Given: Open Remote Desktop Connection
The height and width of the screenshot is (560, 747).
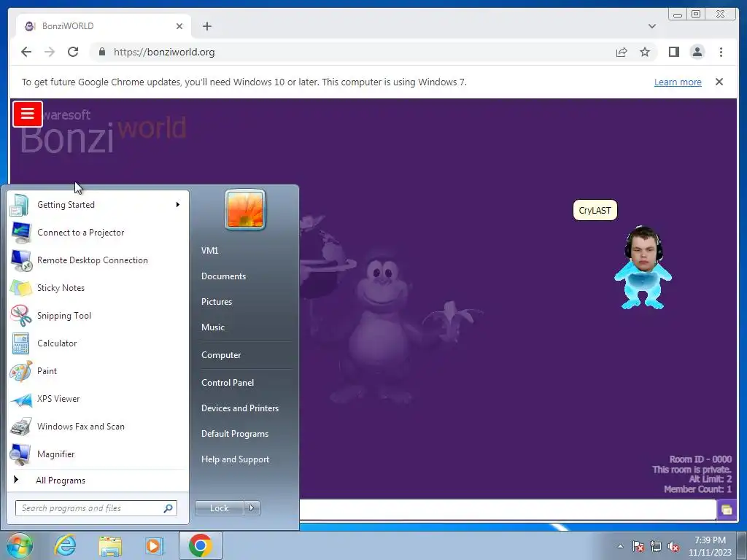Looking at the screenshot, I should pos(98,260).
